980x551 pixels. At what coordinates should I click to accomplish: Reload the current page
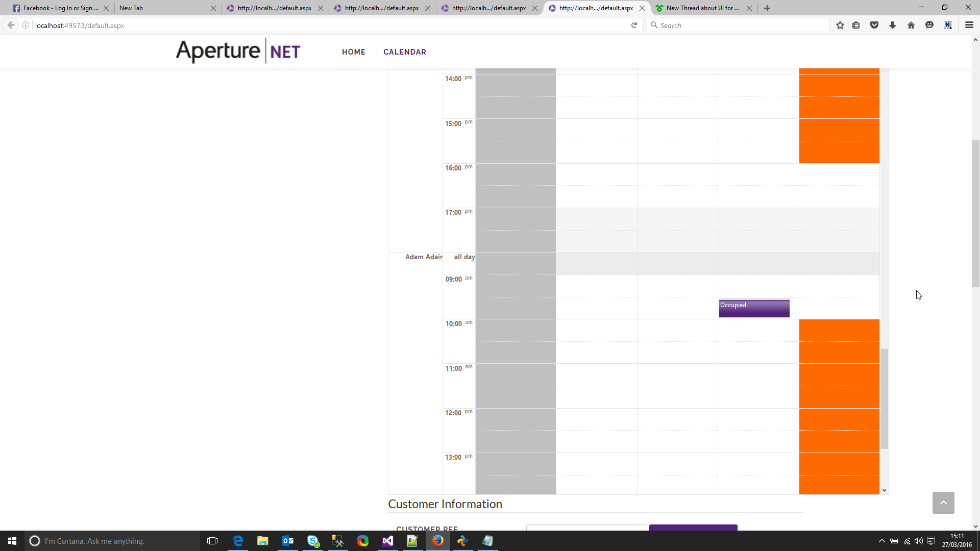coord(634,26)
